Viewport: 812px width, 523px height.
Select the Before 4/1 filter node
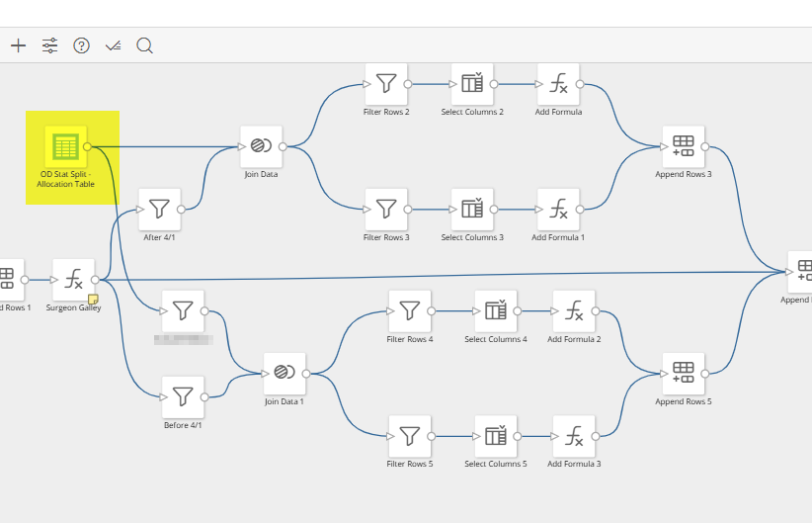pyautogui.click(x=183, y=397)
